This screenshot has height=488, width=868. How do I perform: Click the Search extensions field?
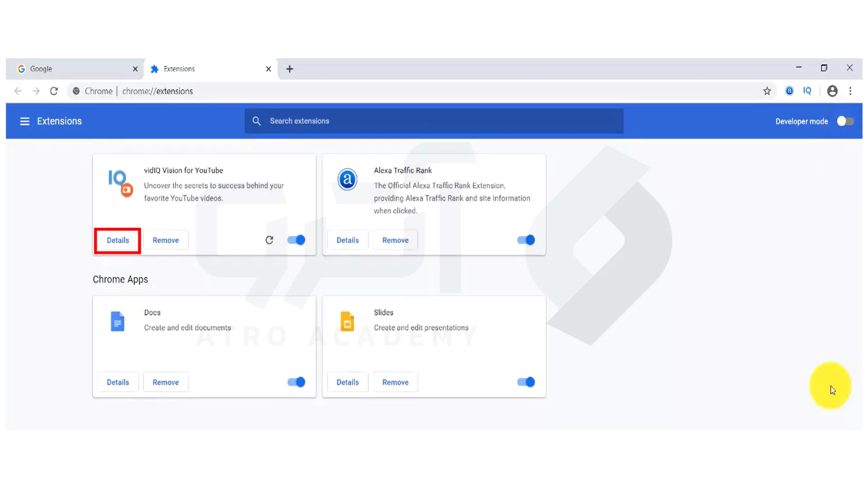pyautogui.click(x=434, y=121)
